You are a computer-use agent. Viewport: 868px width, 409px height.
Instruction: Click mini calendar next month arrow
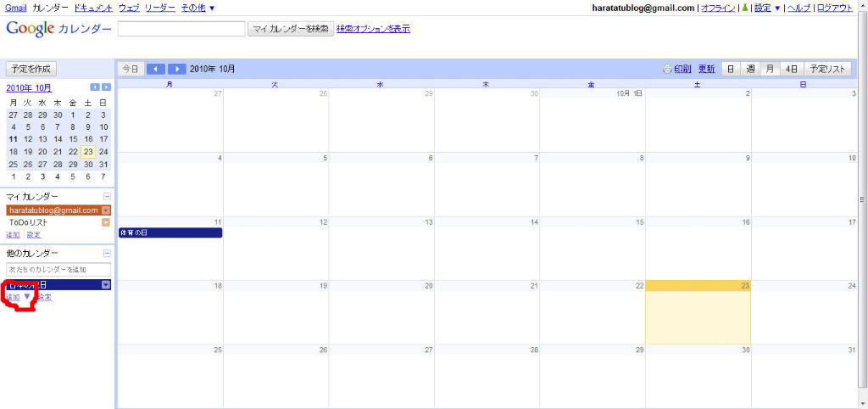(x=106, y=87)
